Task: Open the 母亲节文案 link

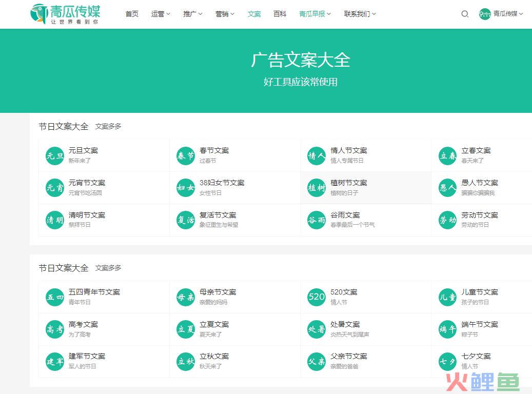Action: (x=218, y=292)
